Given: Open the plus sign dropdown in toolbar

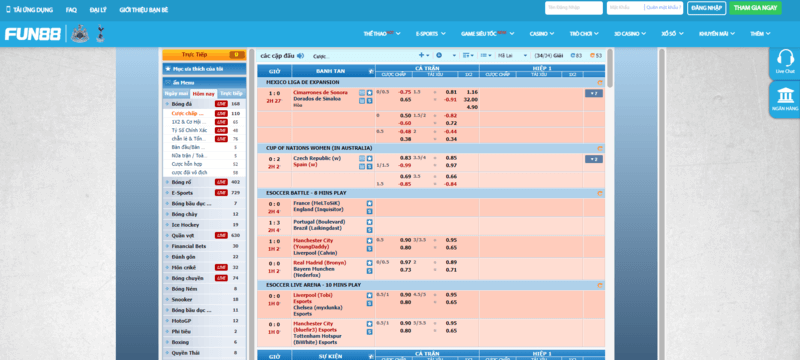Looking at the screenshot, I should (x=424, y=56).
